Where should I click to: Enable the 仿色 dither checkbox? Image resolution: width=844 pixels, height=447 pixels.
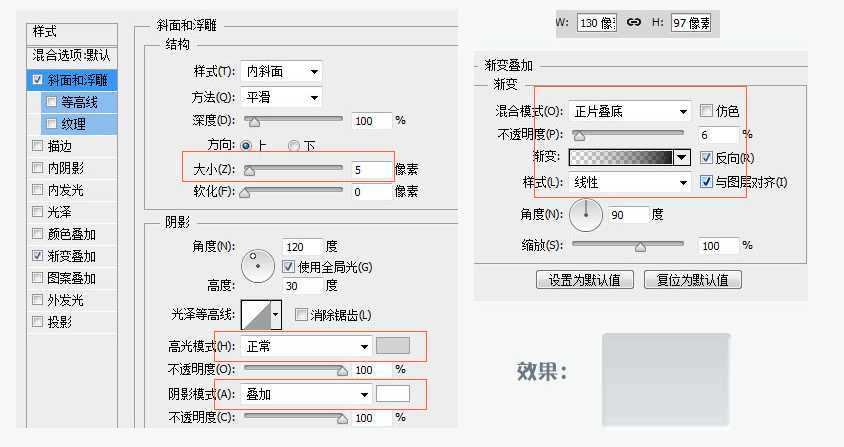(707, 111)
